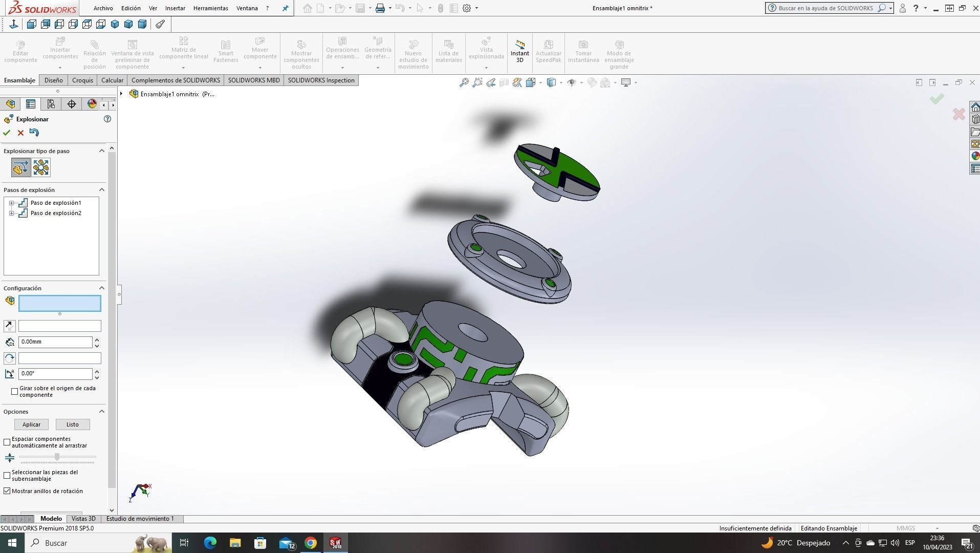Click the Instant 3D tool
This screenshot has height=553, width=980.
point(519,51)
